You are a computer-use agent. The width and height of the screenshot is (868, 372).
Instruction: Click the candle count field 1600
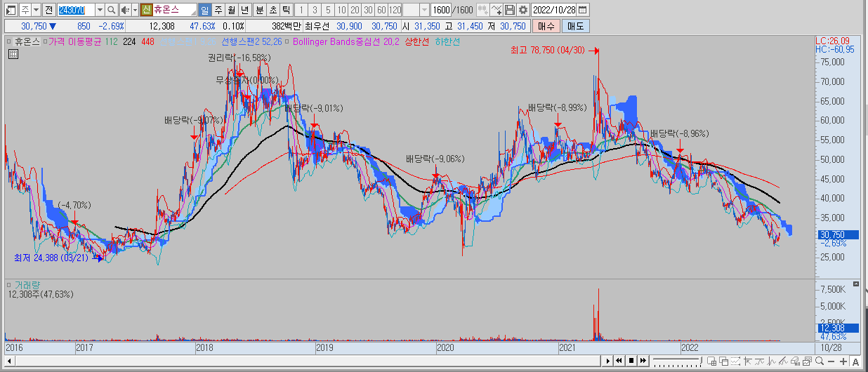pyautogui.click(x=441, y=10)
